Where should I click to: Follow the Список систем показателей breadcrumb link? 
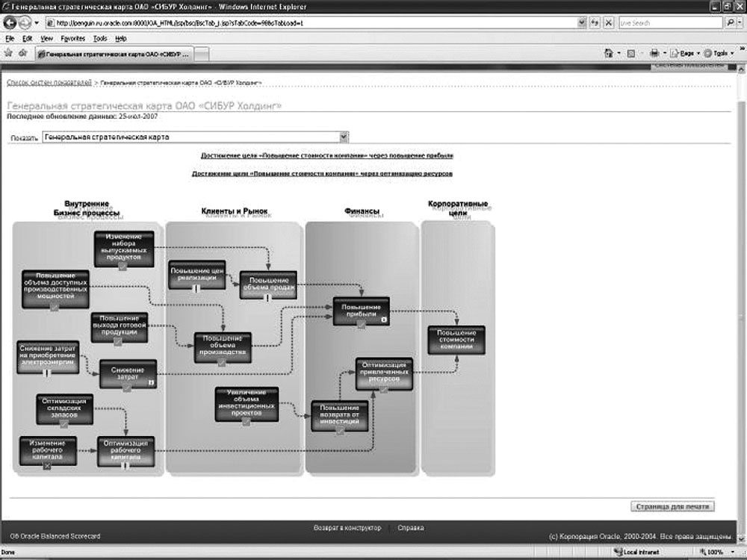click(49, 82)
